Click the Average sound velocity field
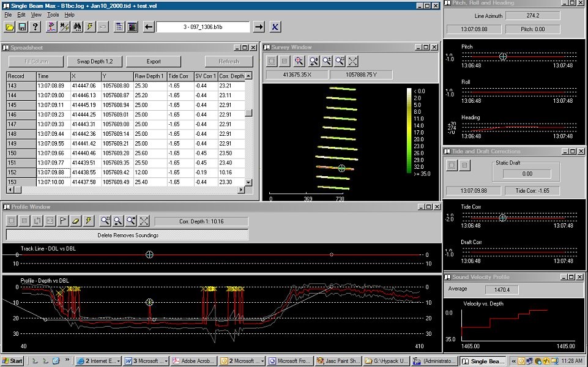 [502, 289]
